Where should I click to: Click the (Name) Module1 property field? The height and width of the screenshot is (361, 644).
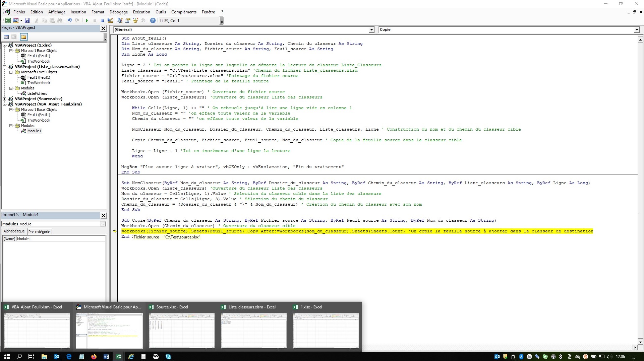coord(54,239)
